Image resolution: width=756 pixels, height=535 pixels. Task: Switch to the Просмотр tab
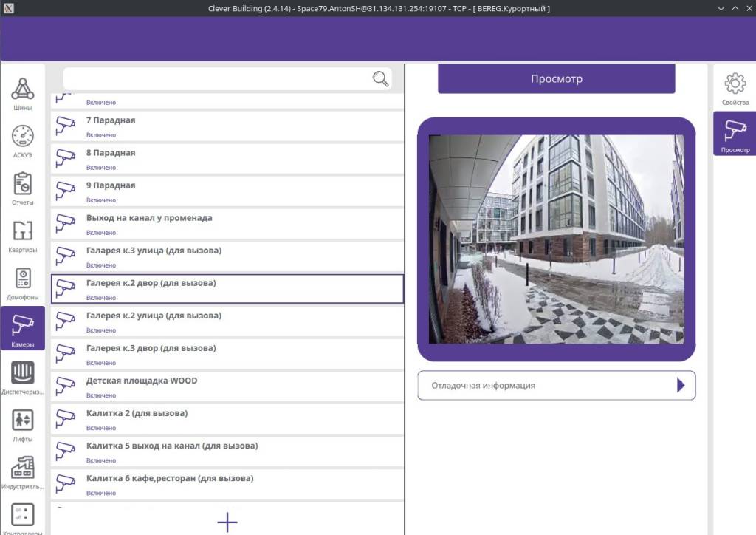coord(735,134)
